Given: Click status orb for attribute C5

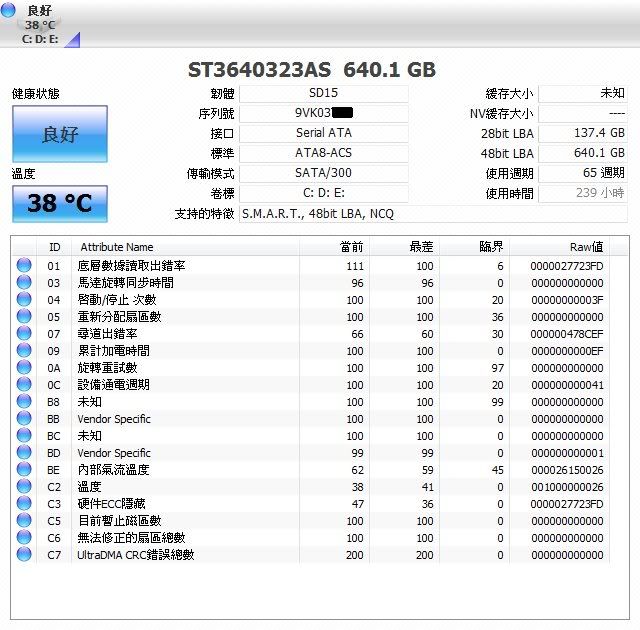Looking at the screenshot, I should pos(24,520).
